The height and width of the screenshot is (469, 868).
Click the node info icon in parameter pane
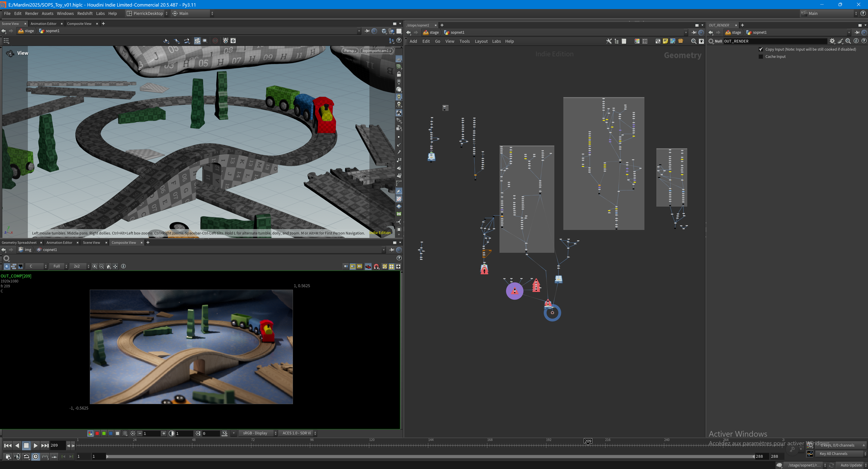(x=856, y=41)
